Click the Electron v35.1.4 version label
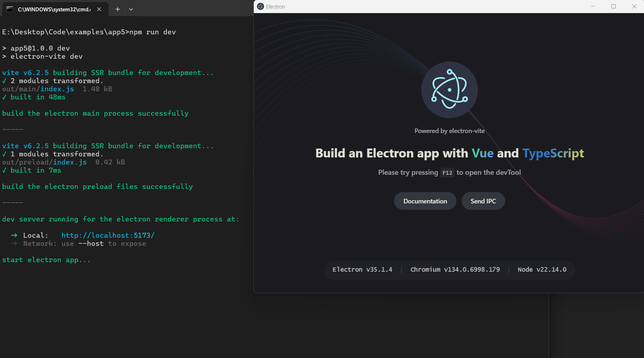This screenshot has height=358, width=644. [362, 270]
